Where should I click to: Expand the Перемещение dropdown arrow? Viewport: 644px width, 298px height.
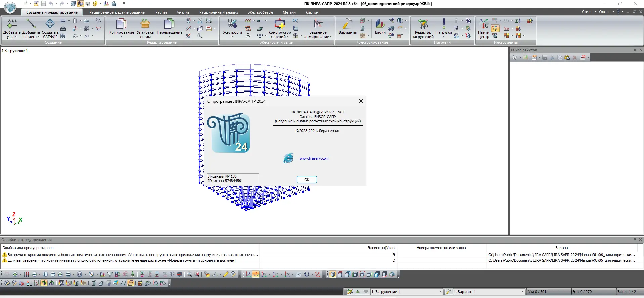169,37
